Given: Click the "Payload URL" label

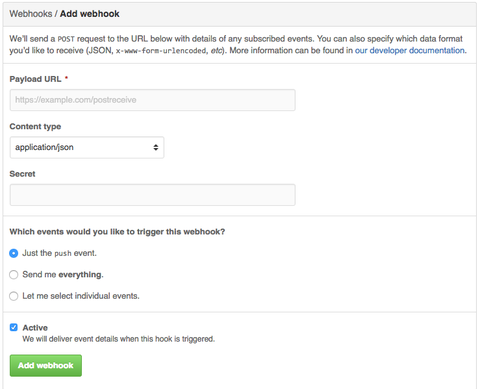Looking at the screenshot, I should pyautogui.click(x=35, y=79).
